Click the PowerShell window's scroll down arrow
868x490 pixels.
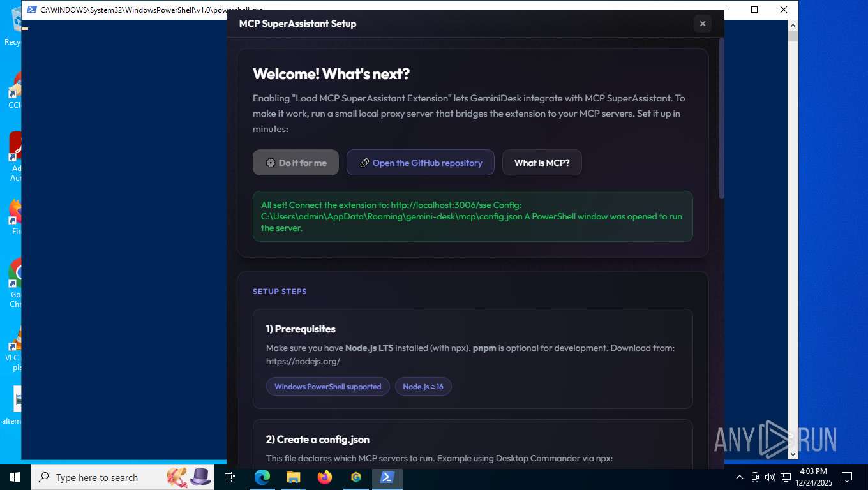tap(793, 454)
